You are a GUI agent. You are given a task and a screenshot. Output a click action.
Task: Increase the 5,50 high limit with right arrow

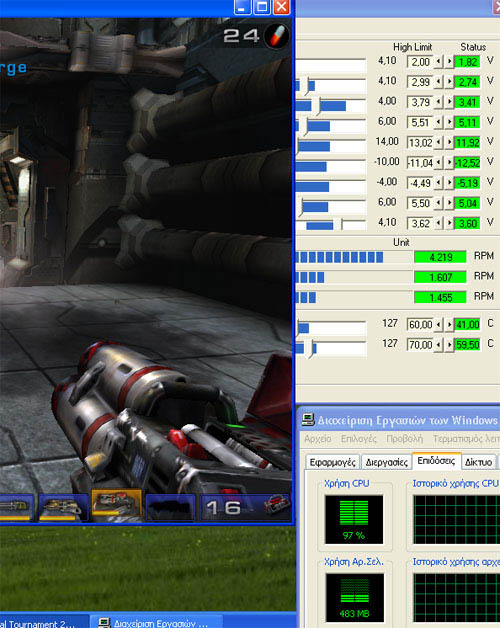pyautogui.click(x=449, y=203)
